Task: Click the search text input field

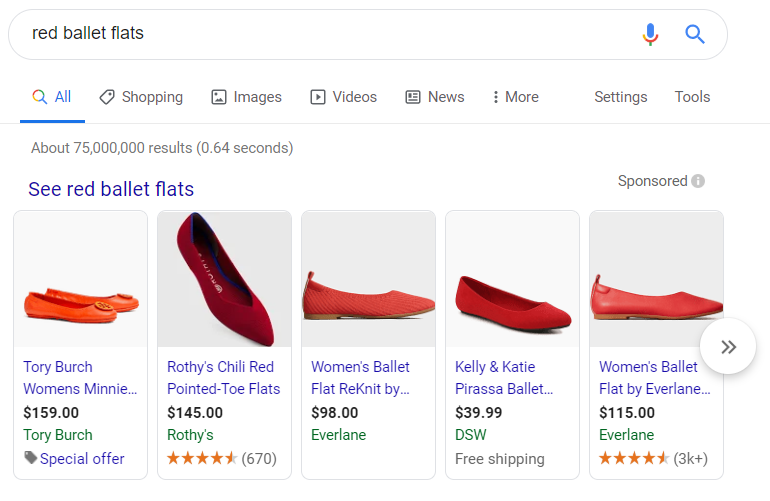Action: click(320, 34)
